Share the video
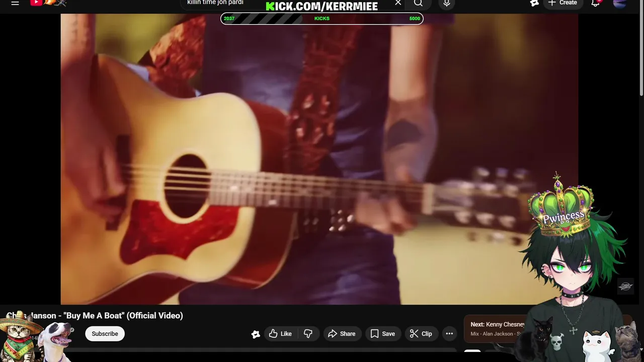The width and height of the screenshot is (644, 362). tap(342, 334)
